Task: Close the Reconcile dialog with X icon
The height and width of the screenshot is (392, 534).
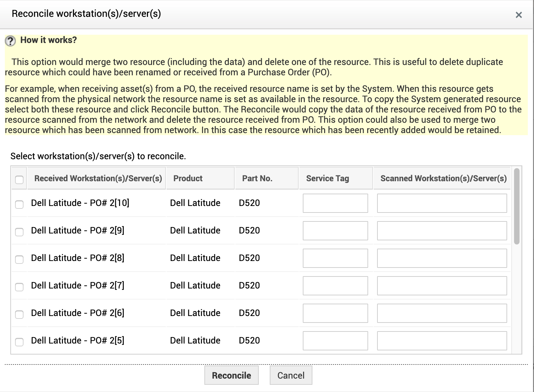Action: pos(519,15)
